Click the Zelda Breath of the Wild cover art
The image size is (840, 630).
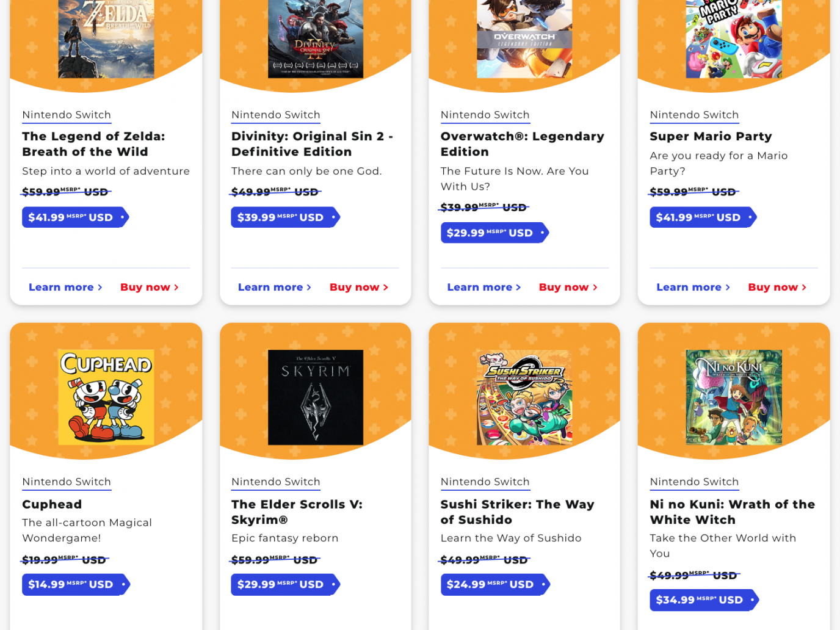click(106, 38)
